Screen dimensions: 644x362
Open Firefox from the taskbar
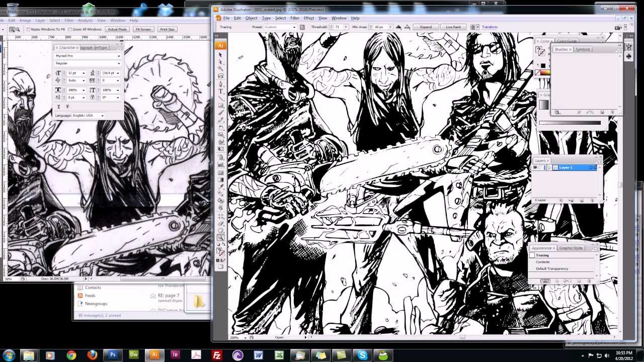click(92, 355)
